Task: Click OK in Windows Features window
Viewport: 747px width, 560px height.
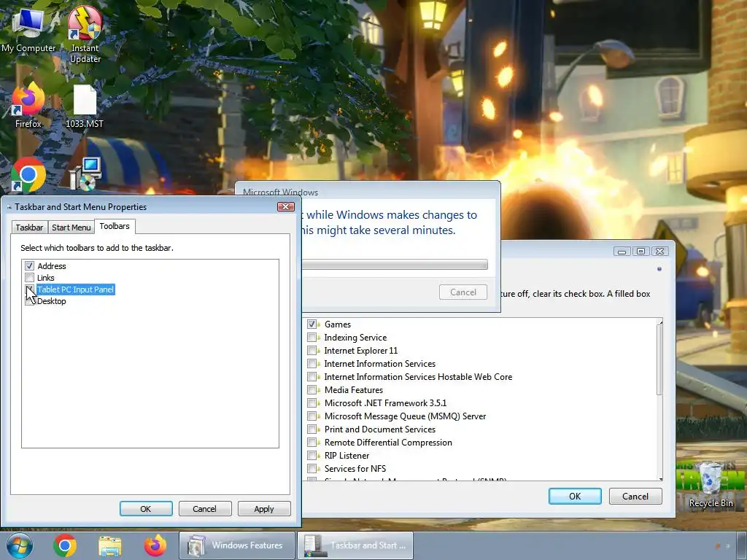Action: pos(575,496)
